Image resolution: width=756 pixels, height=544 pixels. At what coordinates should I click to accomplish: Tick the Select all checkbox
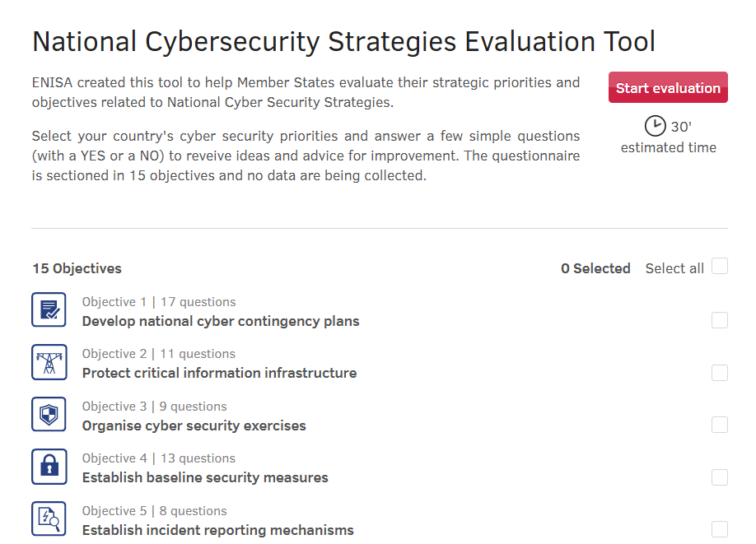[720, 266]
